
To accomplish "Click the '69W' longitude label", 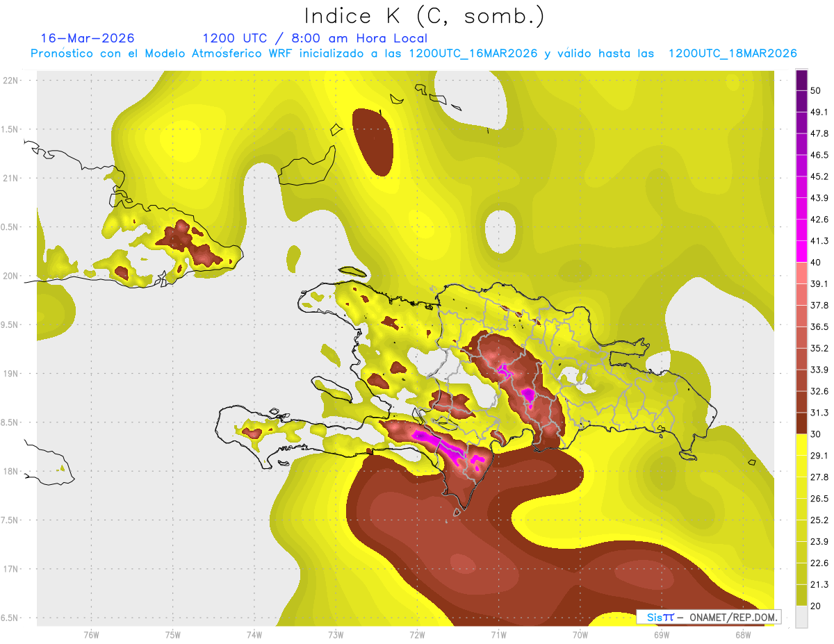I will (x=661, y=634).
